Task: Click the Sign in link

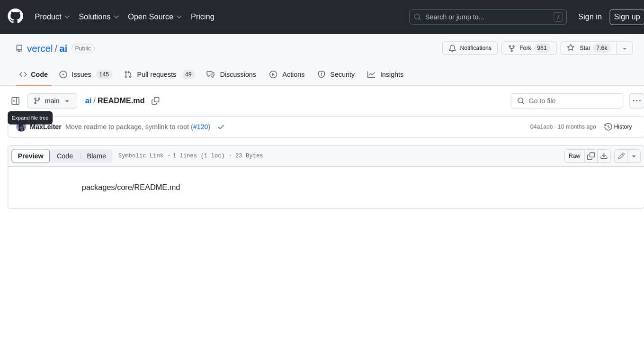Action: tap(590, 17)
